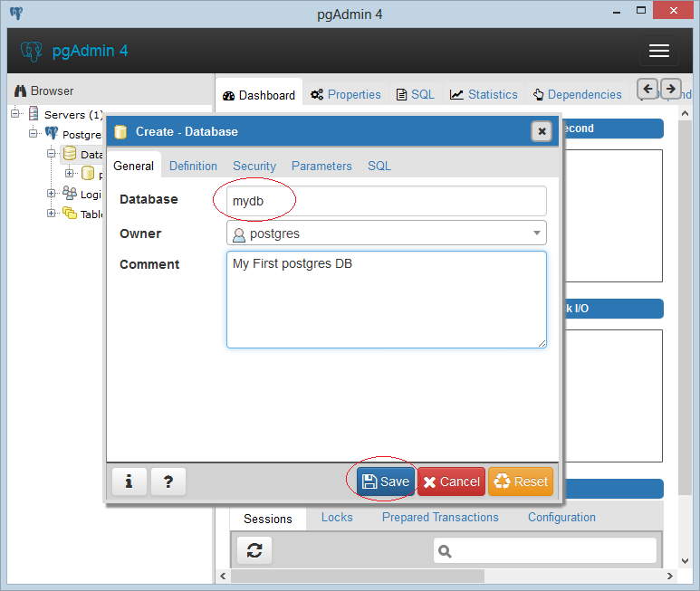Collapse the PostgreSQL server node

click(34, 133)
